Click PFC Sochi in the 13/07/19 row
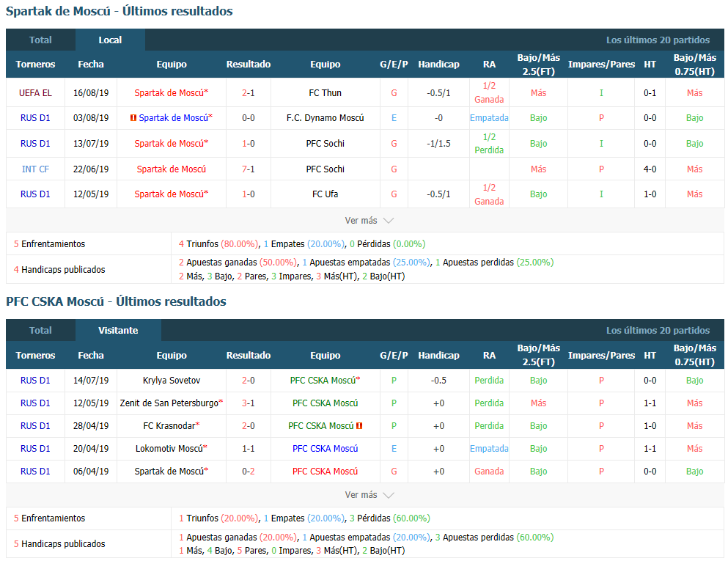Image resolution: width=728 pixels, height=561 pixels. tap(325, 144)
